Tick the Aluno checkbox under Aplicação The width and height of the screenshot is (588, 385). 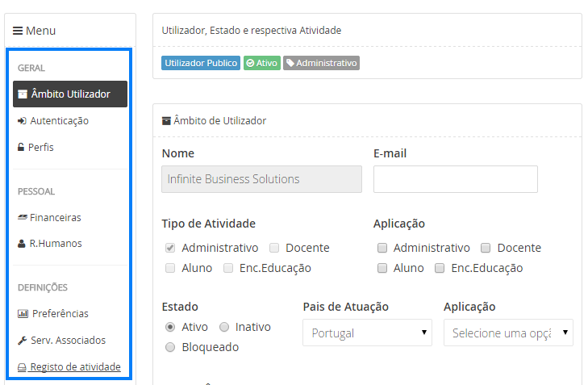[382, 268]
